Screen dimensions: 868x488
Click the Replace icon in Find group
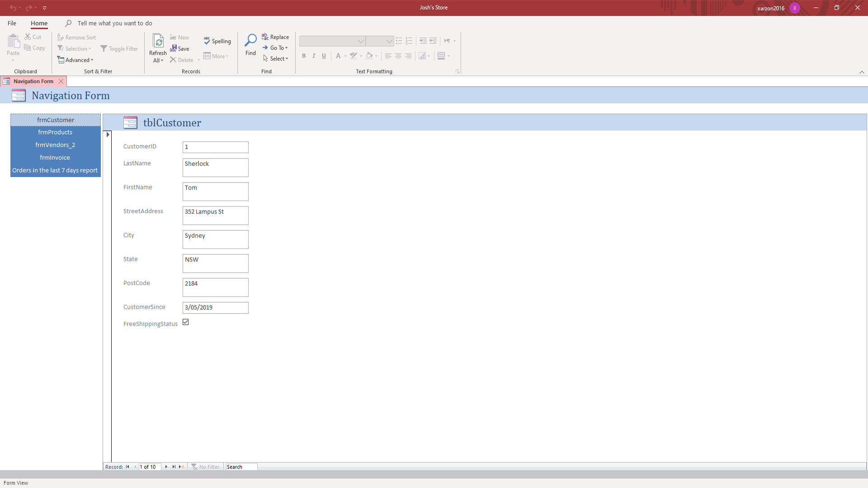[x=276, y=37]
